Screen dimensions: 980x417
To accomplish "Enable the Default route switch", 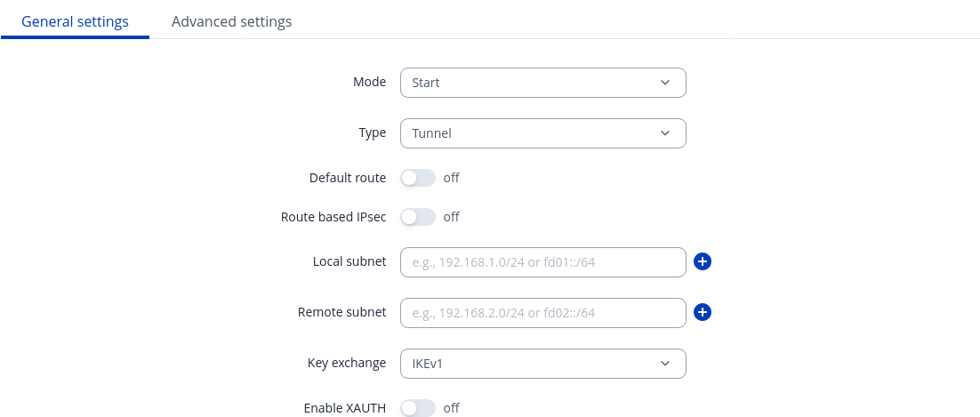I will click(417, 178).
